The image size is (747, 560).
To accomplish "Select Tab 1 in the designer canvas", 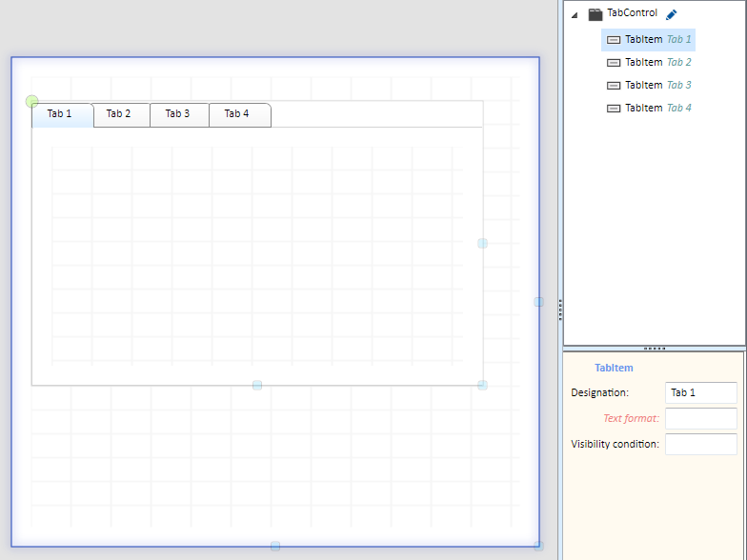I will (63, 114).
